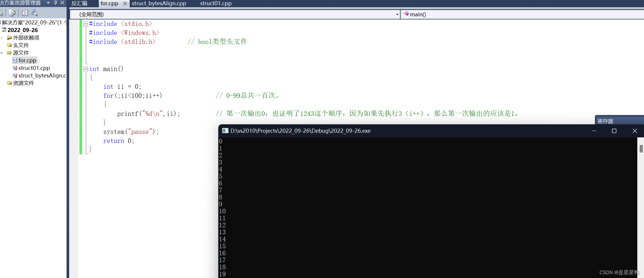644x278 pixels.
Task: Open Solution Explorer window position dropdown arrow
Action: click(x=48, y=3)
